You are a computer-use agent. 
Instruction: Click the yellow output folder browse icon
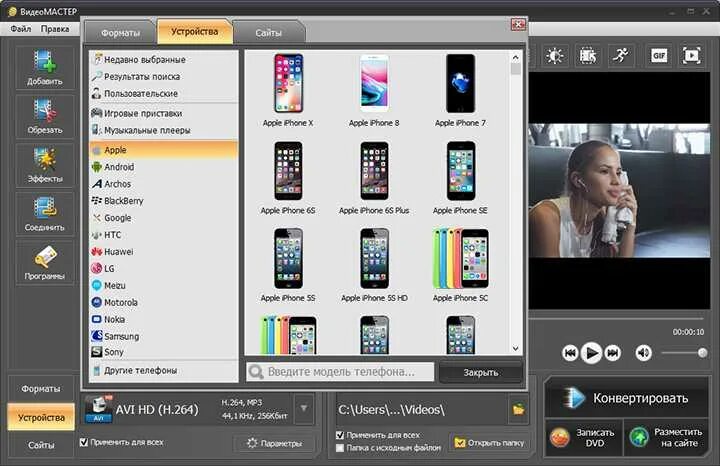(x=518, y=409)
